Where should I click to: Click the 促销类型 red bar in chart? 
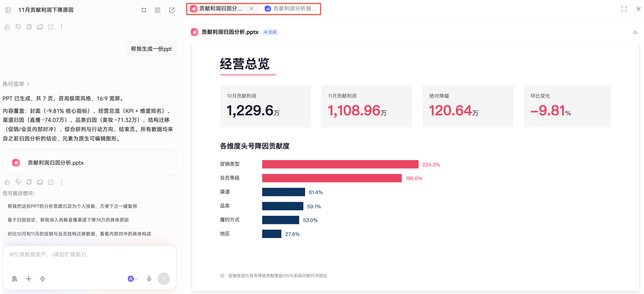click(x=340, y=164)
